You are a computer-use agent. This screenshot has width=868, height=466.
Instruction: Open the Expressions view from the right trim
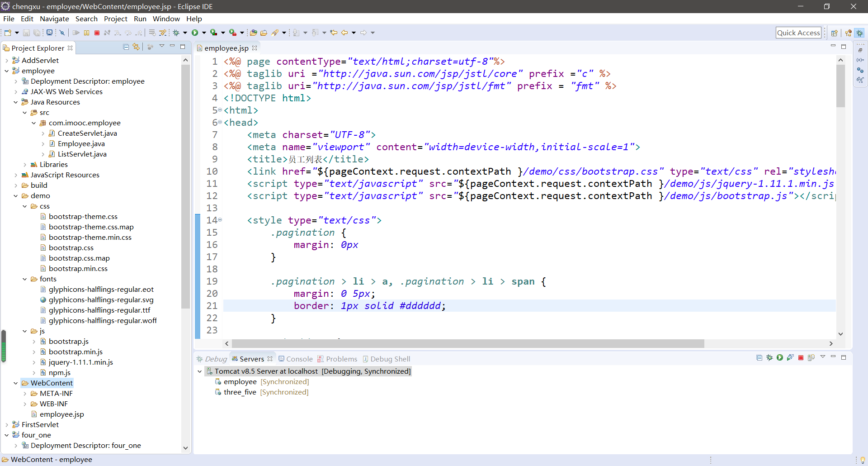tap(860, 80)
